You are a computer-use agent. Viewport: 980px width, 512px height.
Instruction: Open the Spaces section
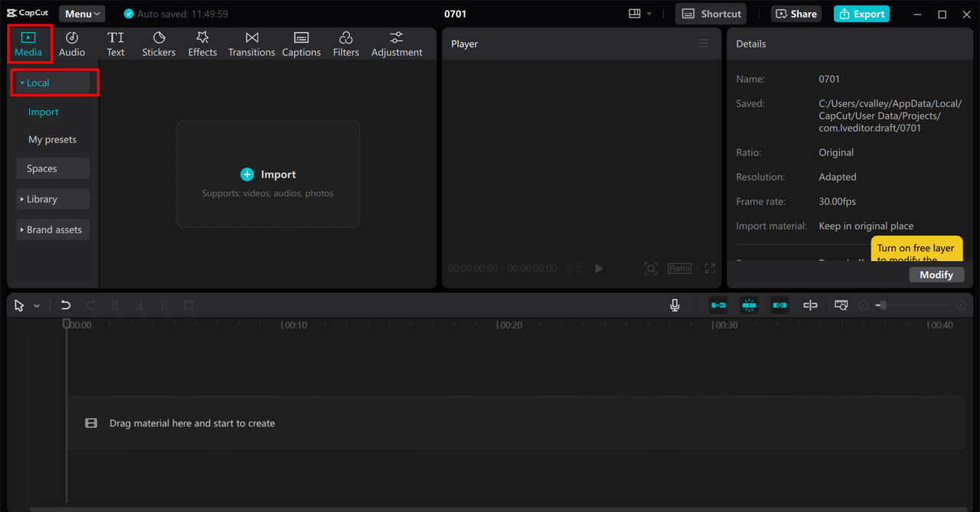(53, 168)
